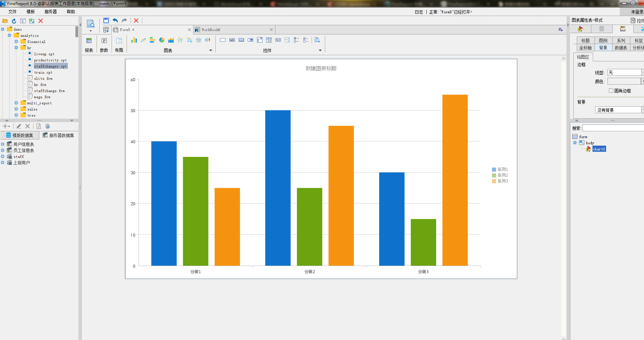The image size is (644, 340).
Task: Add a label widget
Action: (x=232, y=40)
